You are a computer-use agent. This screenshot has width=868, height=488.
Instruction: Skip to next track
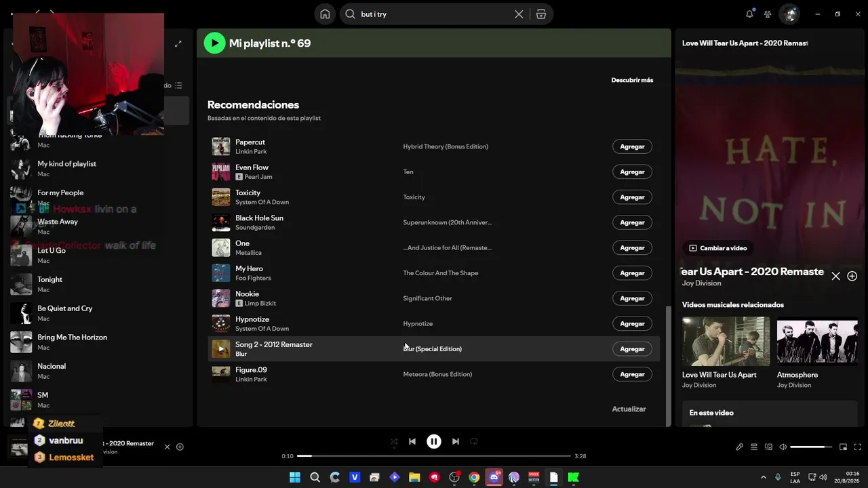coord(456,441)
